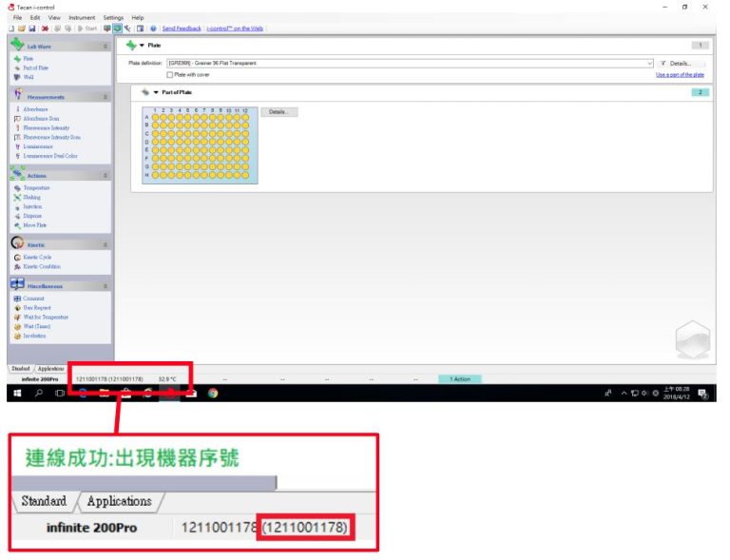Click the Save icon in the toolbar
The width and height of the screenshot is (730, 560).
(31, 29)
